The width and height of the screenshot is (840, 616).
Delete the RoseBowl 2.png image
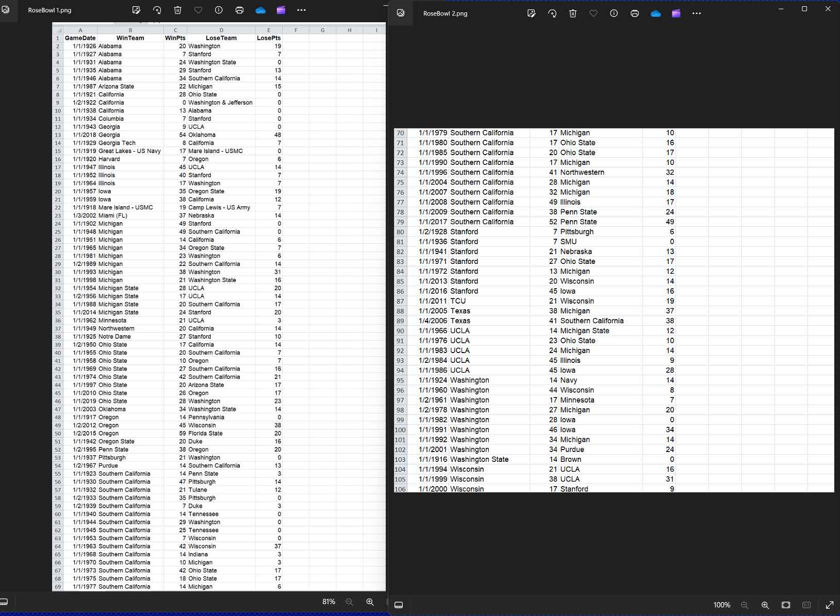[x=573, y=13]
